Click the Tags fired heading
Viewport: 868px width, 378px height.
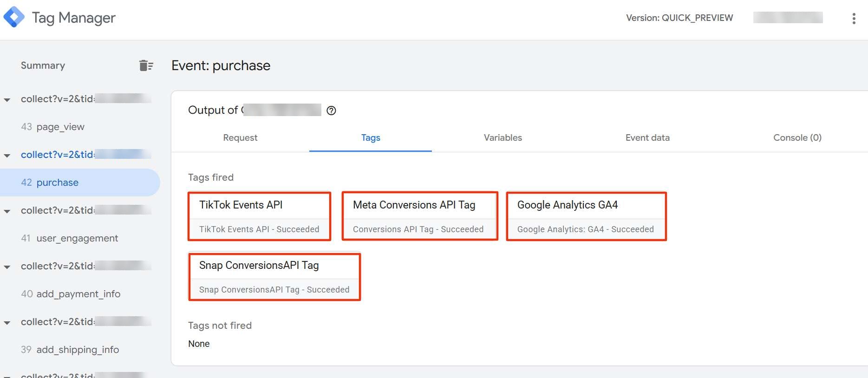point(211,177)
